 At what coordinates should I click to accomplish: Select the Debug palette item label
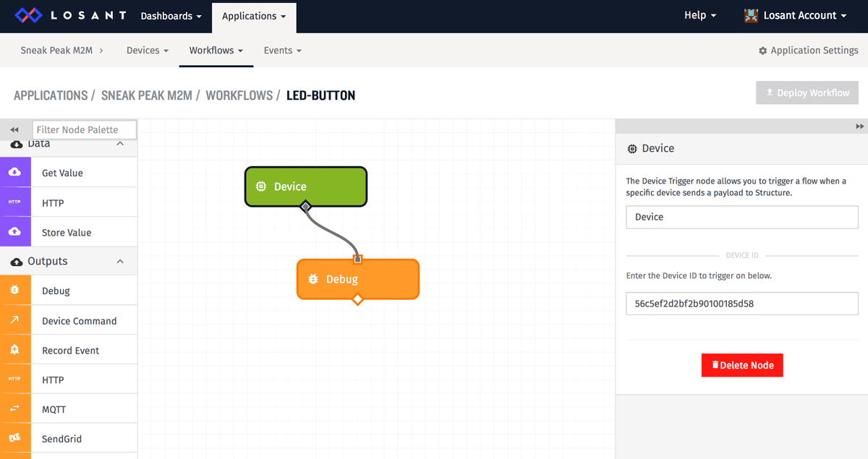click(56, 291)
